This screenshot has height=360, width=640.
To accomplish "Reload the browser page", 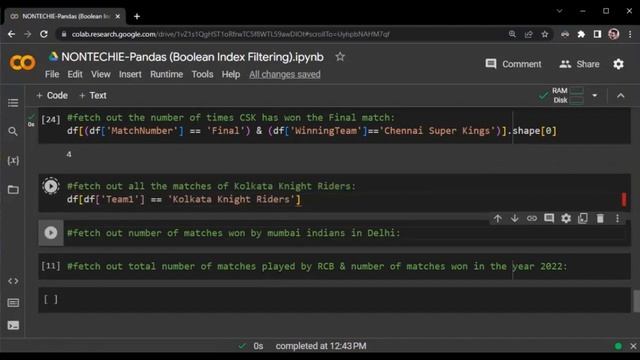I will 44,34.
